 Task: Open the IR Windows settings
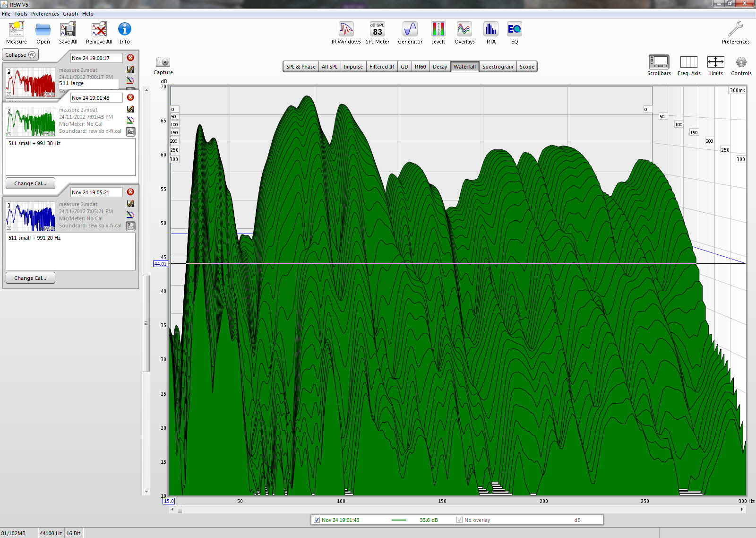pyautogui.click(x=346, y=30)
